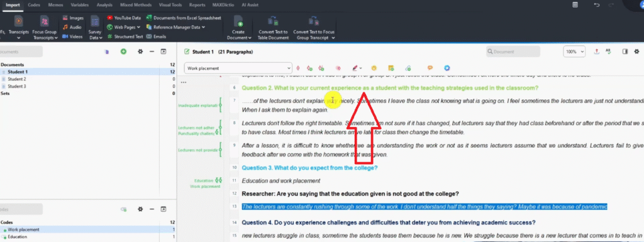The image size is (644, 242).
Task: Click purple document icon in Documents panel
Action: (x=106, y=52)
